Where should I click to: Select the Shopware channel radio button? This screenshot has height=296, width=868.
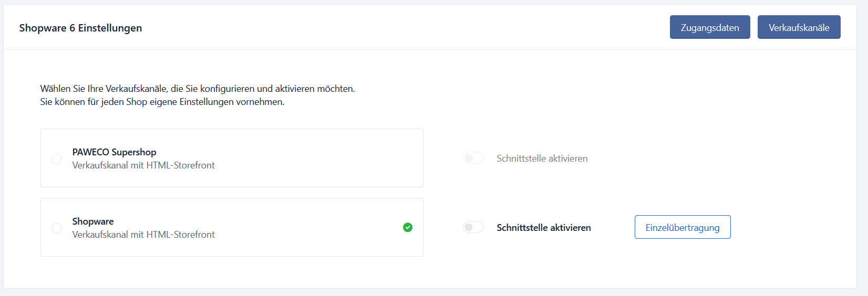click(57, 228)
